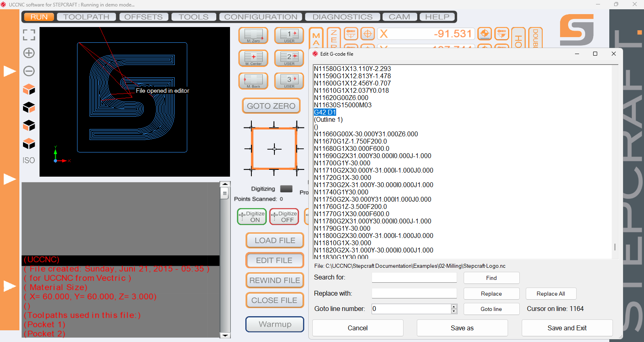
Task: Go to USER position 2
Action: point(289,58)
